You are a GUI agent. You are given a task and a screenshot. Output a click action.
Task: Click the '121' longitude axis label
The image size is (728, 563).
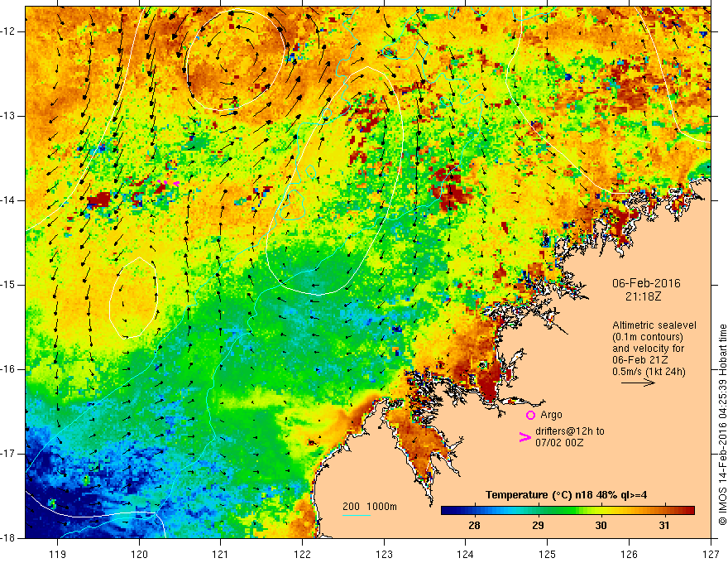(221, 554)
